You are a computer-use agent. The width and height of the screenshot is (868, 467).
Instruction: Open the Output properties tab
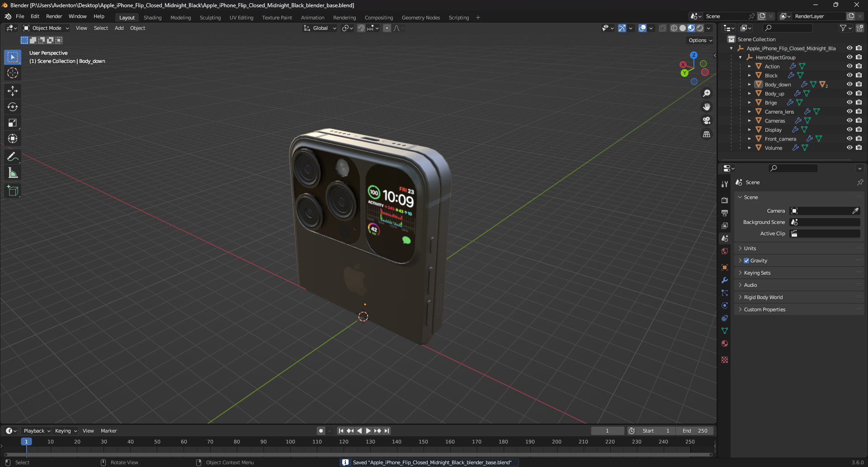tap(725, 213)
